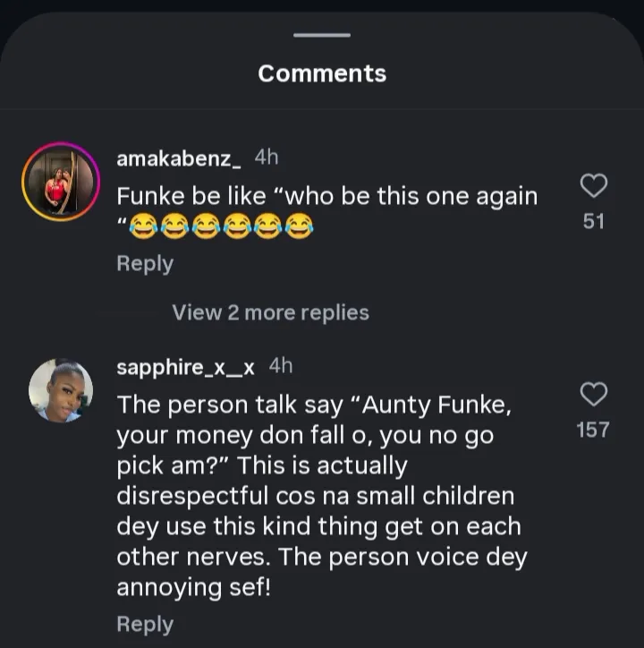Image resolution: width=644 pixels, height=648 pixels.
Task: Show the 51 likes count on amakabenz_'s comment
Action: coord(594,220)
